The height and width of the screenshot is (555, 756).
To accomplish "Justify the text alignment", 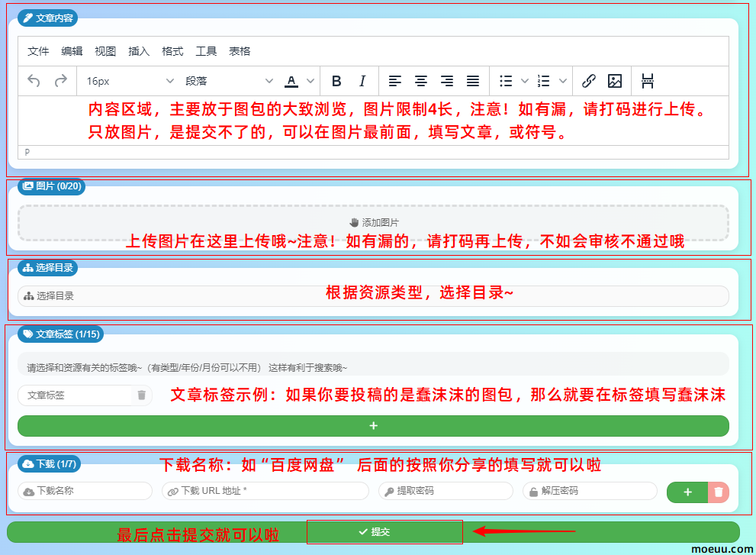I will pos(473,81).
